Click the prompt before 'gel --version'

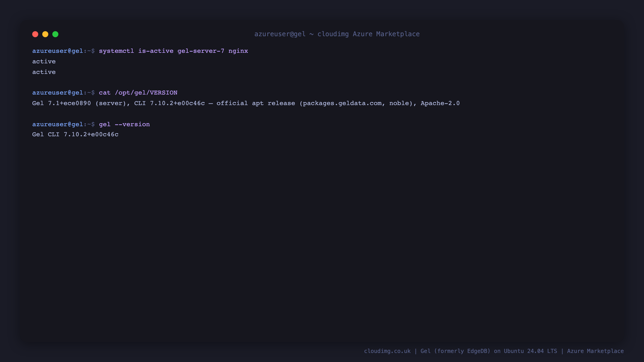(x=63, y=124)
